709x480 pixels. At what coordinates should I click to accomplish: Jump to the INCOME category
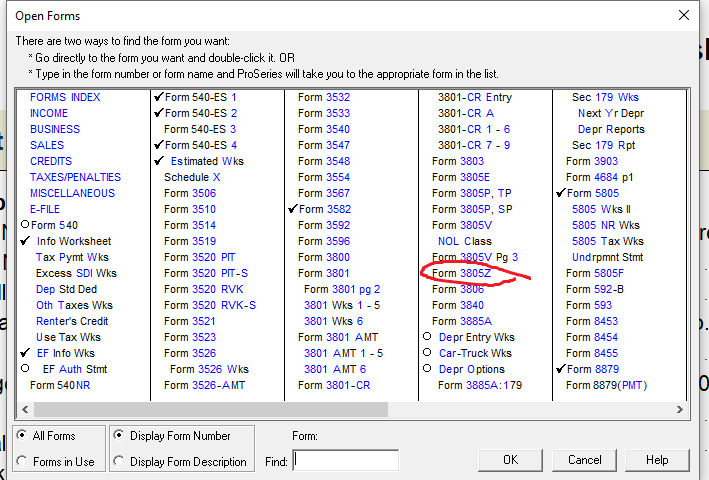[x=49, y=113]
